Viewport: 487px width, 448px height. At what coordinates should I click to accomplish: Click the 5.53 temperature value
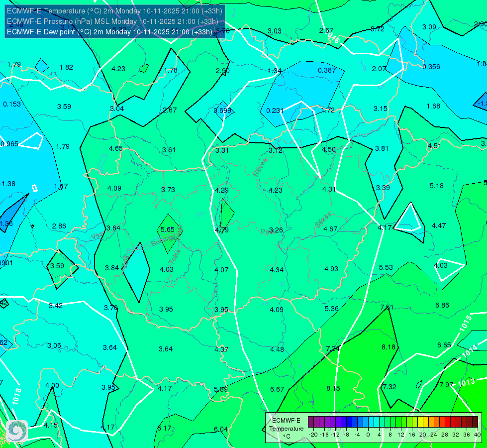(x=386, y=267)
